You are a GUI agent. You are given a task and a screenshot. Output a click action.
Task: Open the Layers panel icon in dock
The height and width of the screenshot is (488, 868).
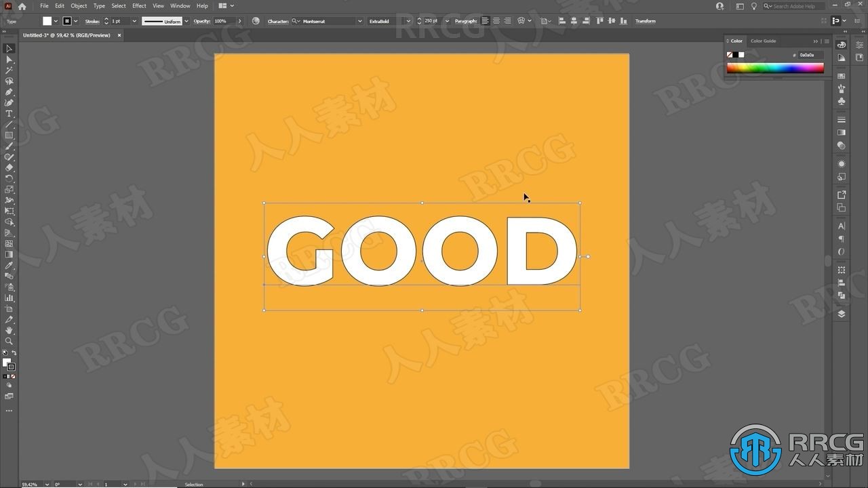(x=842, y=314)
